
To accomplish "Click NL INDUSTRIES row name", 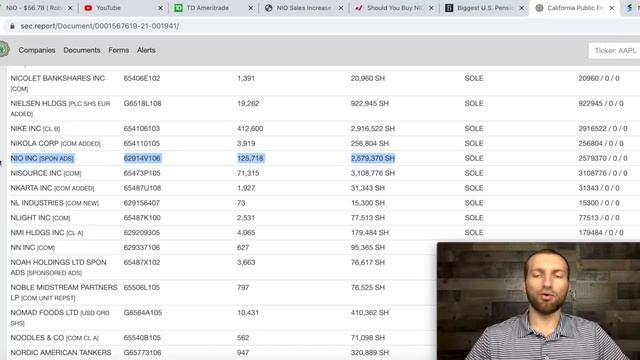I will click(54, 203).
